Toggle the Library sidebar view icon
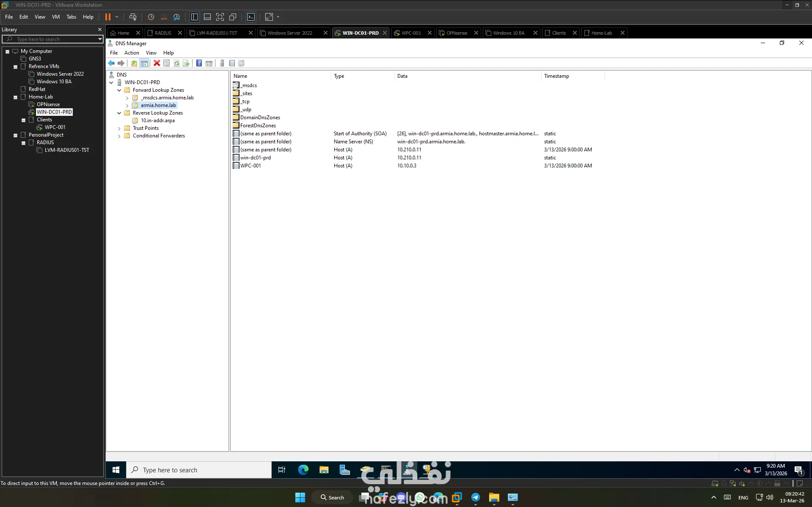 [195, 17]
